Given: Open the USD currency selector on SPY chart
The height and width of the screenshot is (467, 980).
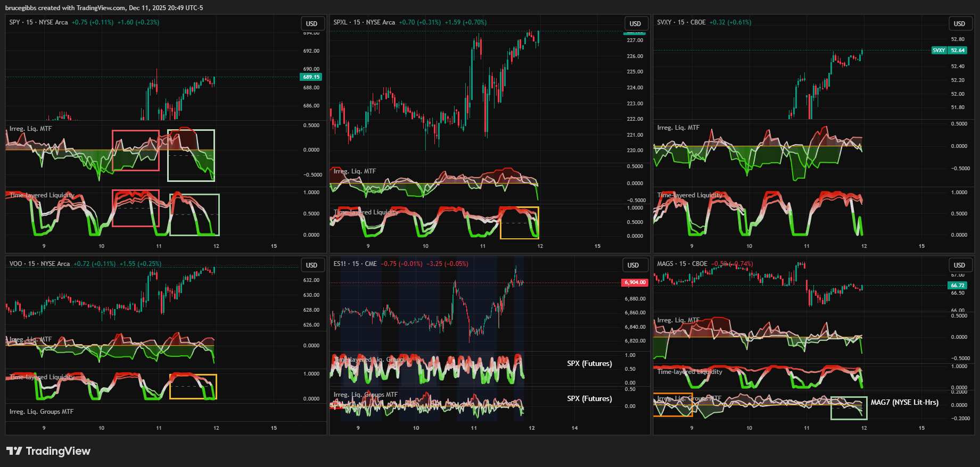Looking at the screenshot, I should coord(311,24).
